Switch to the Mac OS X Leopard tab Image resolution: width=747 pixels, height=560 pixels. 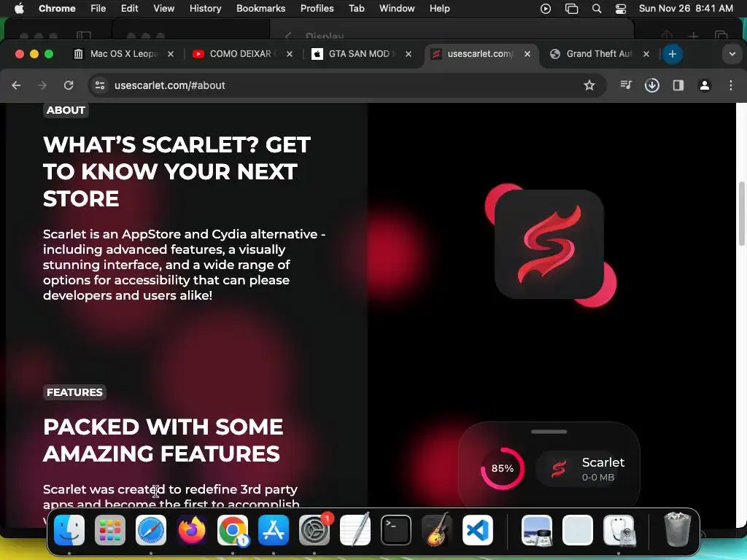(x=123, y=54)
